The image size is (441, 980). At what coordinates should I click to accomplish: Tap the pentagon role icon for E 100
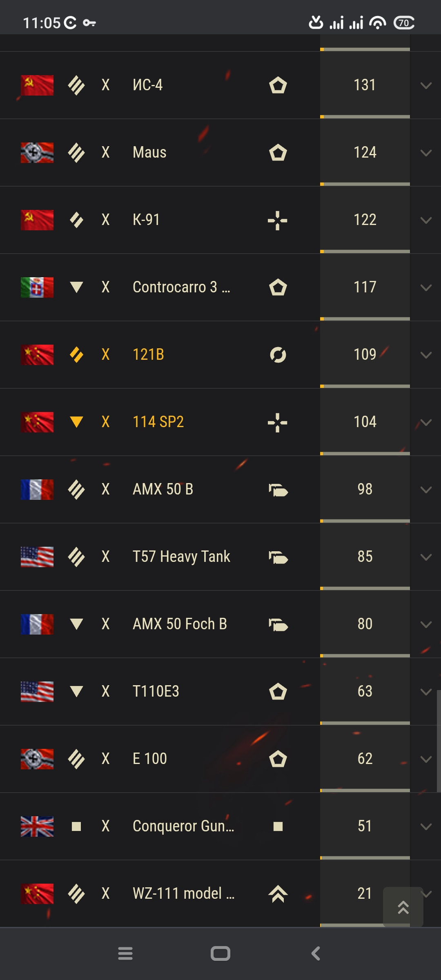[x=278, y=759]
